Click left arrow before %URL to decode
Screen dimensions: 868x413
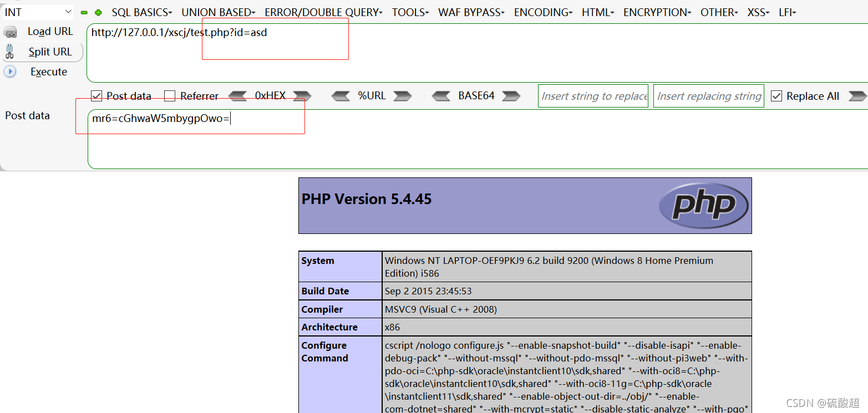coord(341,96)
